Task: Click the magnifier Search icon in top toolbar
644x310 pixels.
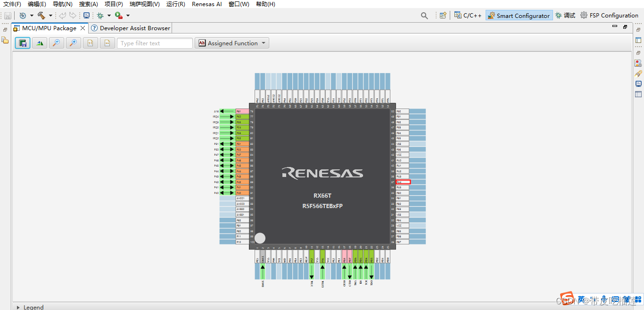Action: [424, 16]
